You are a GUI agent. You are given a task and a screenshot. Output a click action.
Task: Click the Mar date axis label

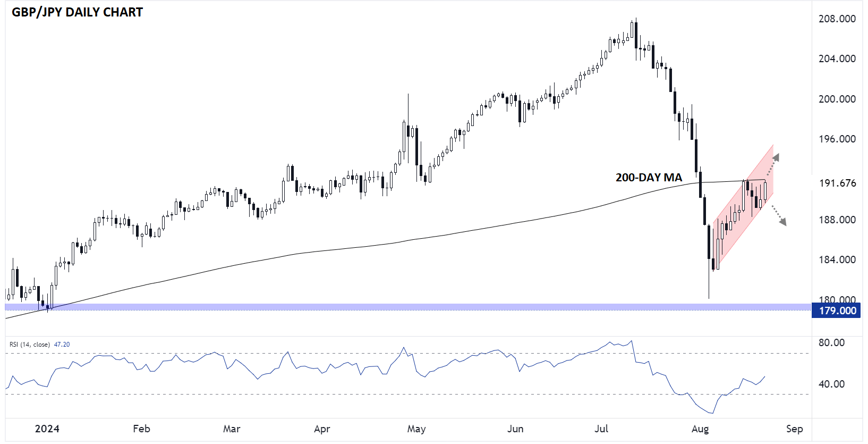click(232, 429)
